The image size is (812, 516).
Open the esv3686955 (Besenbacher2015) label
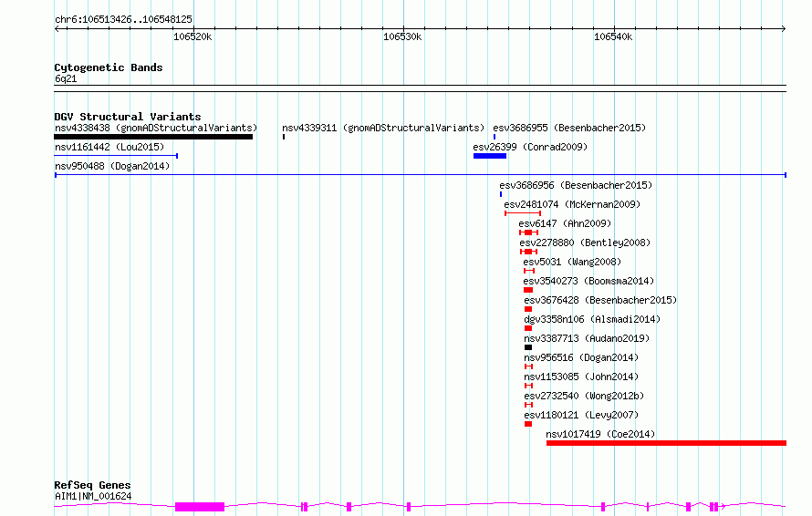569,128
